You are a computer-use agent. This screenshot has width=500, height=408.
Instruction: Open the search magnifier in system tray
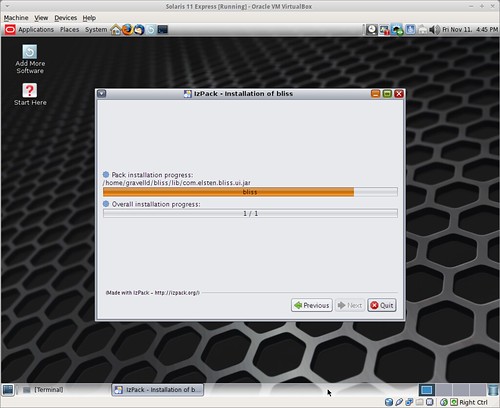pyautogui.click(x=372, y=30)
